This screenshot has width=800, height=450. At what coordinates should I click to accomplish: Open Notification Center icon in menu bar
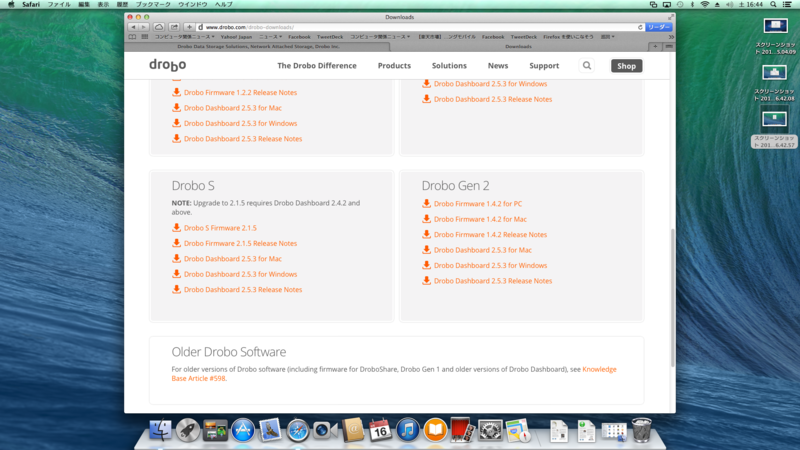pos(787,5)
